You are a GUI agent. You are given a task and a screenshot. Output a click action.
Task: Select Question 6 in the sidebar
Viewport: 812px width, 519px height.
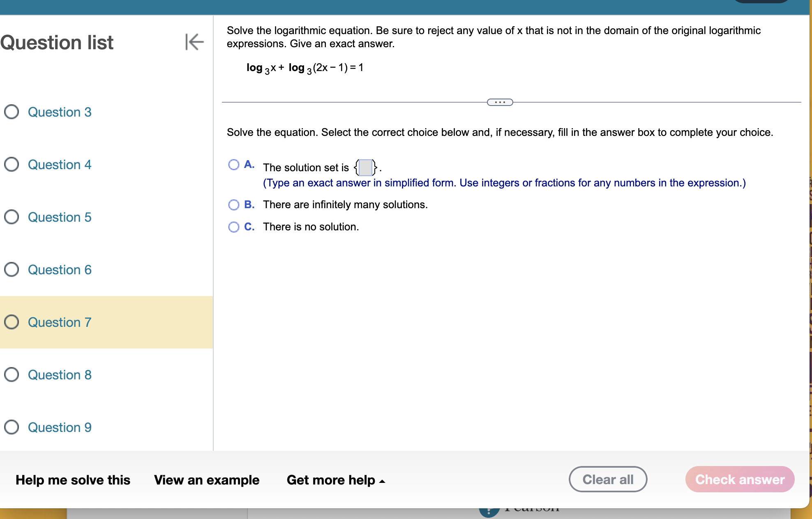pos(60,269)
